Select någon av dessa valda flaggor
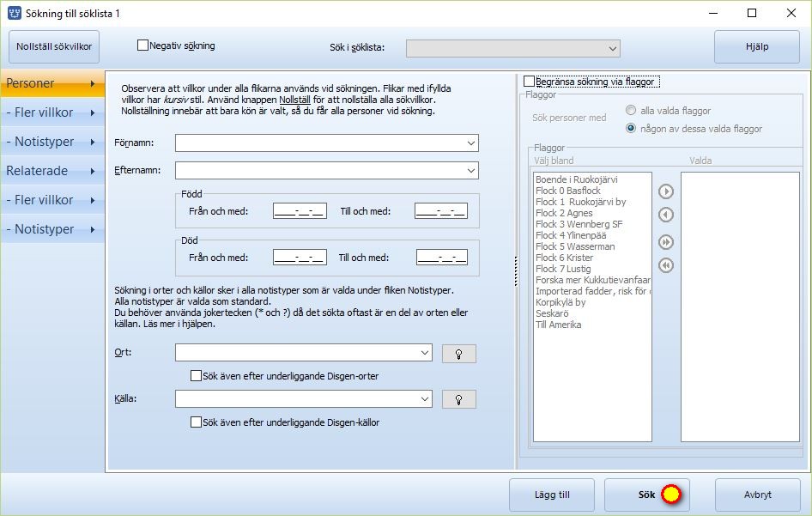The height and width of the screenshot is (516, 812). click(x=630, y=128)
